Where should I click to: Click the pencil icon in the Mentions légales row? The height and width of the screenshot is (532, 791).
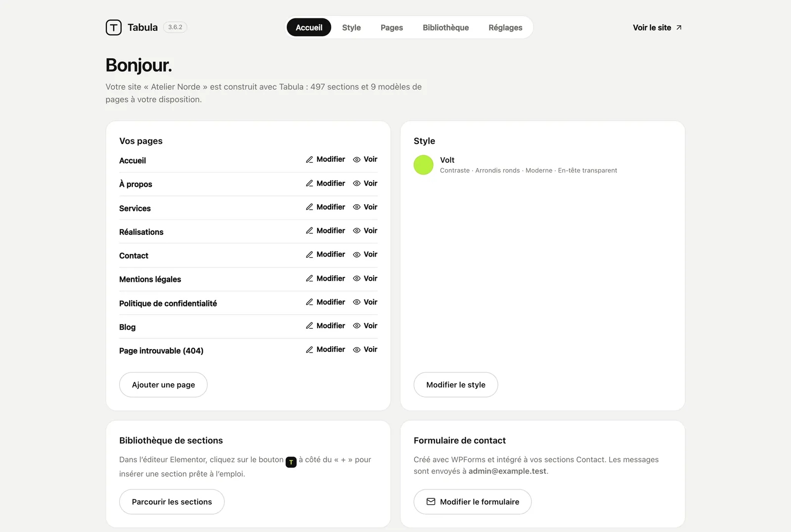pyautogui.click(x=309, y=278)
